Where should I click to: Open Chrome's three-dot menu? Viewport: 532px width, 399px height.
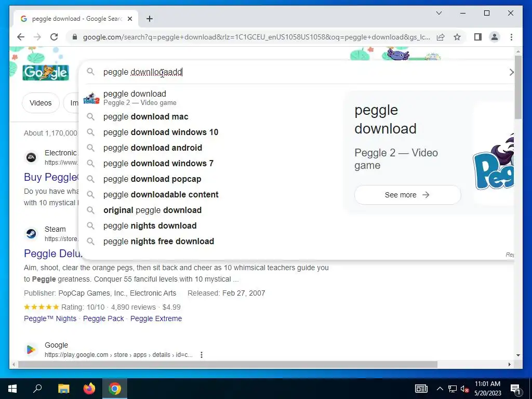(511, 37)
